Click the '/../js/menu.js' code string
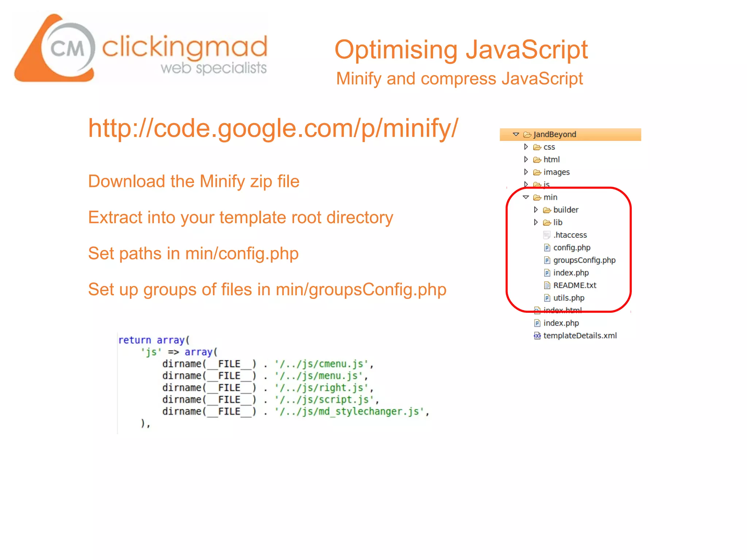The image size is (747, 560). pos(319,376)
